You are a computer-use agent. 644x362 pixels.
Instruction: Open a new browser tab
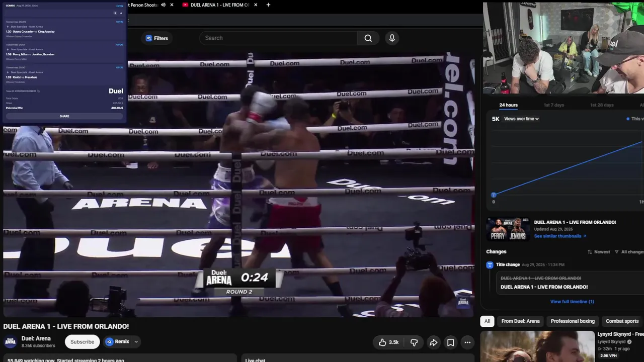click(x=268, y=5)
